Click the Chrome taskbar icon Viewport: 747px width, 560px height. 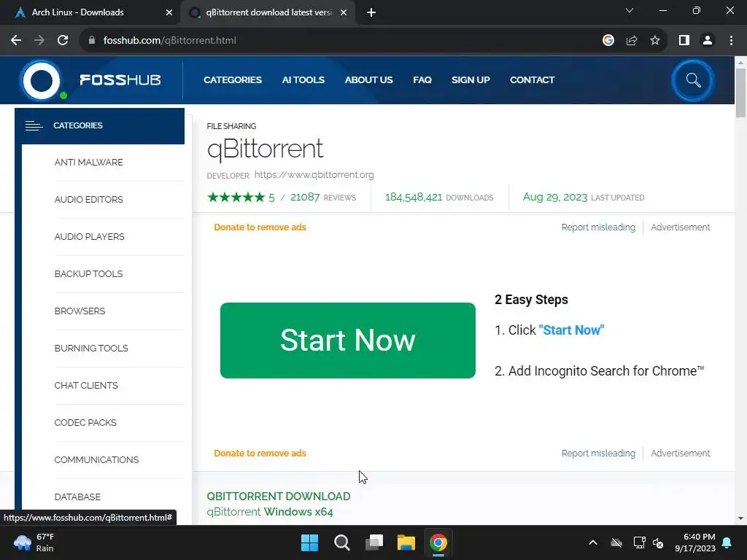[x=438, y=542]
